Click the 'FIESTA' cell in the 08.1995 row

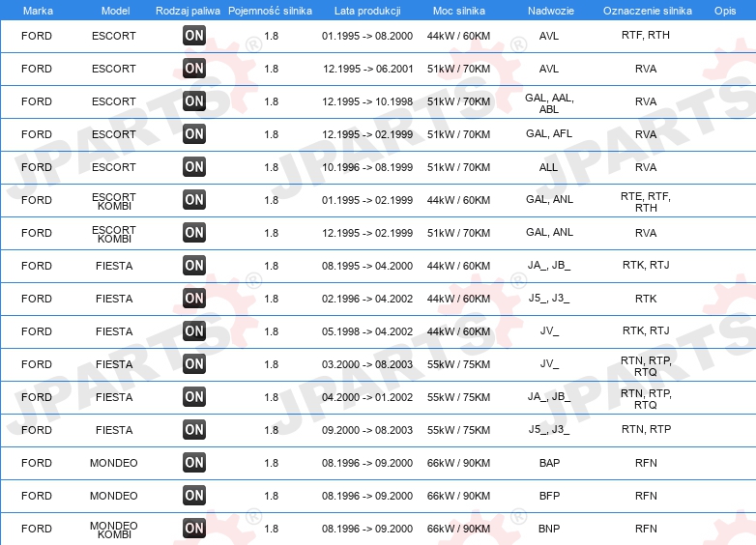pos(114,266)
